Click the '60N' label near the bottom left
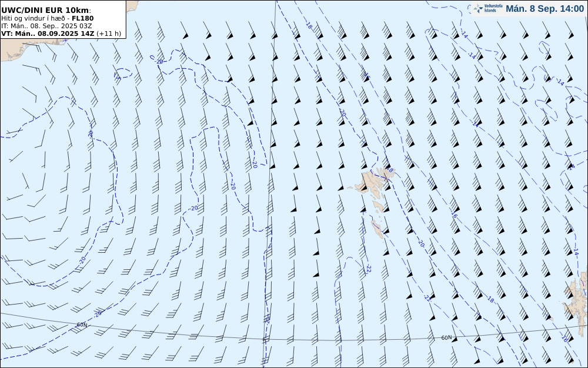Viewport: 588px width, 368px height. (82, 325)
